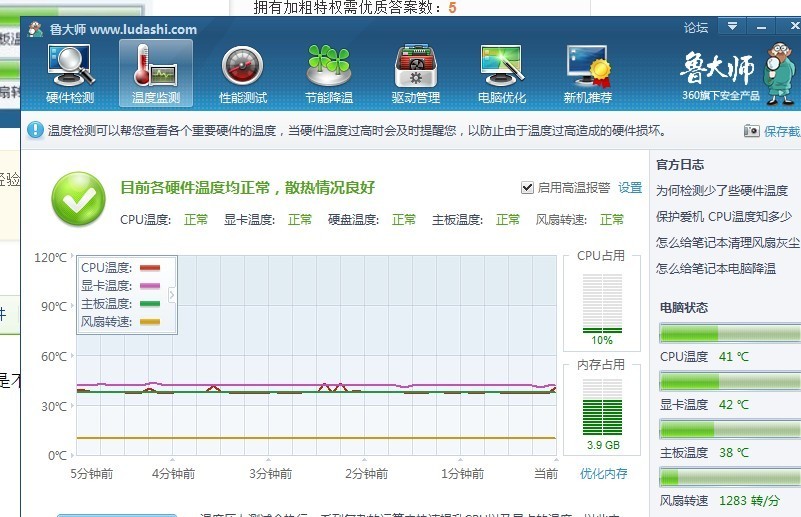The width and height of the screenshot is (801, 517).
Task: Click the 内存占用 3.9 GB meter
Action: point(602,407)
